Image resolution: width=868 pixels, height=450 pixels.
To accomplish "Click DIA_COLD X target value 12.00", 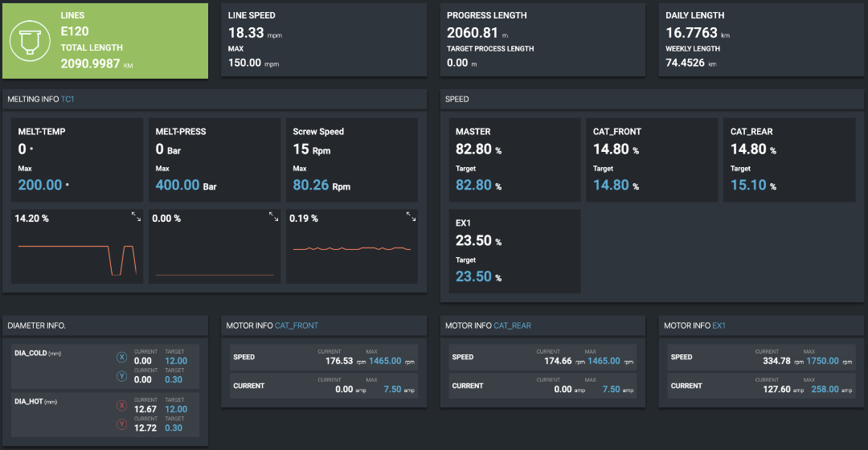I will point(176,361).
